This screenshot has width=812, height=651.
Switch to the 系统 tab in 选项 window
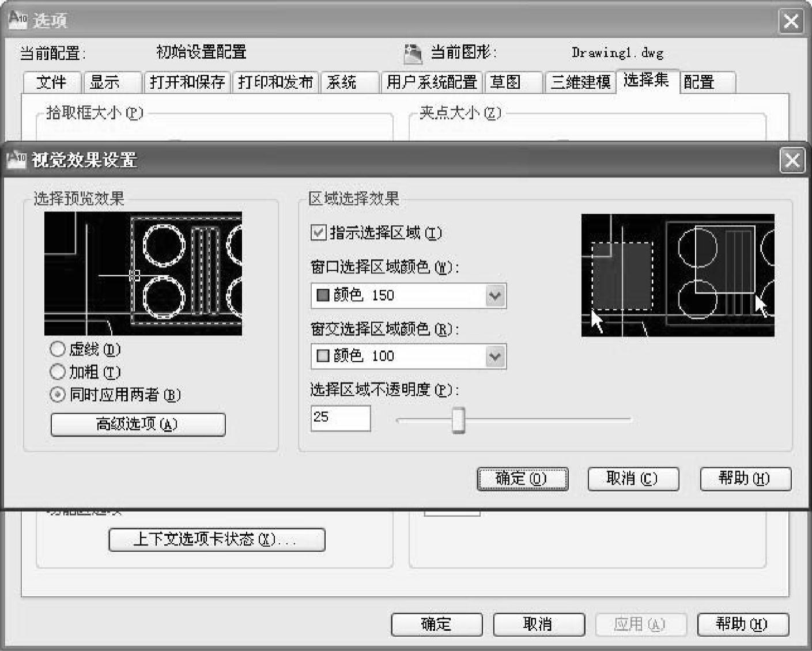[349, 82]
